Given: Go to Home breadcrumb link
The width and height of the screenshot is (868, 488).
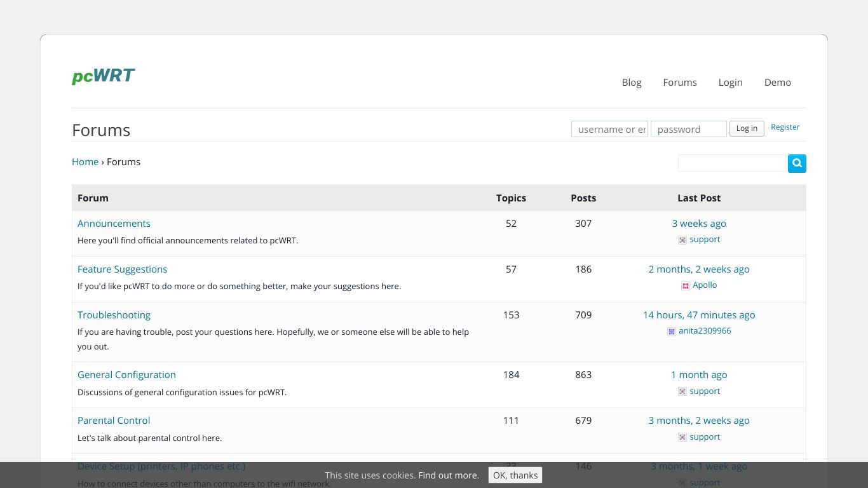Looking at the screenshot, I should coord(85,162).
